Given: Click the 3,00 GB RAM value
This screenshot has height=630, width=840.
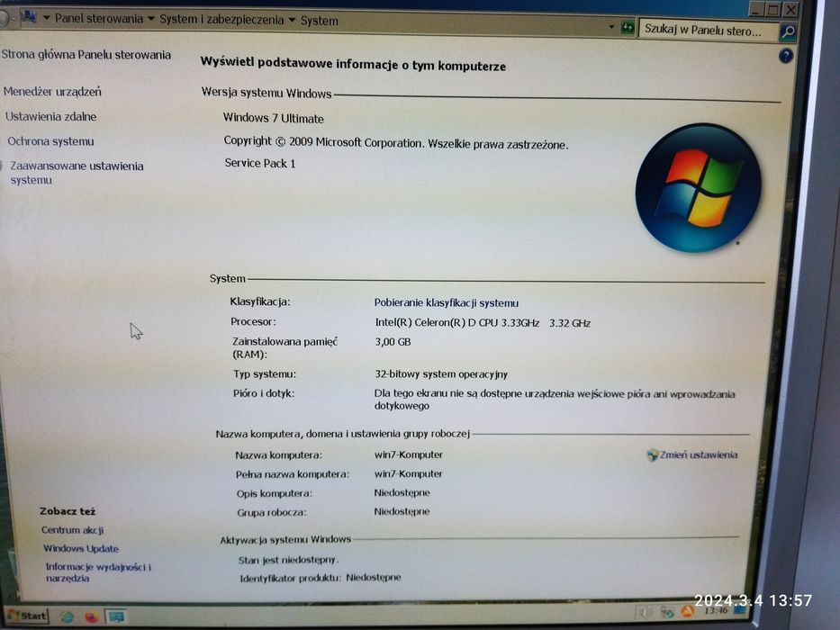Looking at the screenshot, I should coord(393,342).
